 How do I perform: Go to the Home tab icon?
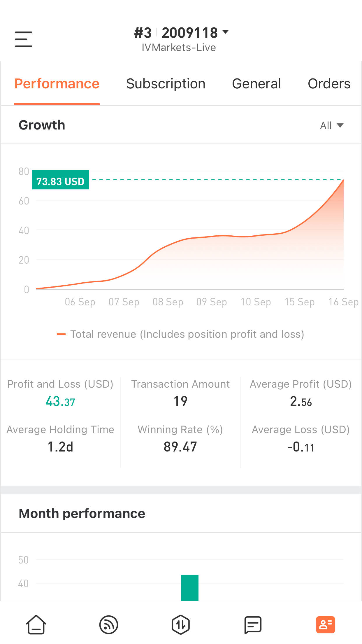coord(36,625)
